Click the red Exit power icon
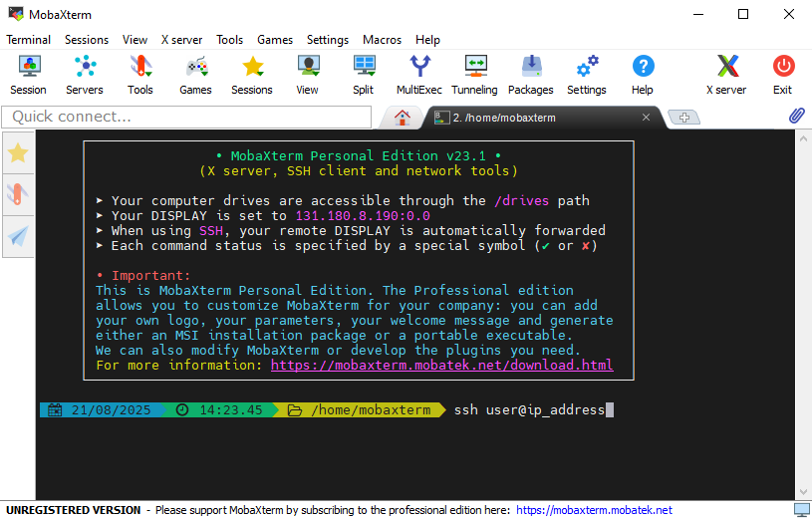 click(783, 75)
